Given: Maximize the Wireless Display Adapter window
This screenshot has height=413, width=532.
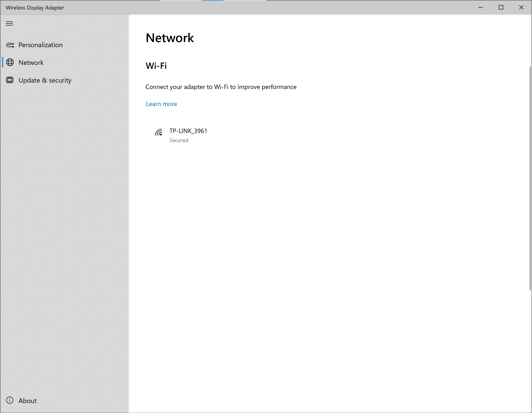Looking at the screenshot, I should click(501, 8).
